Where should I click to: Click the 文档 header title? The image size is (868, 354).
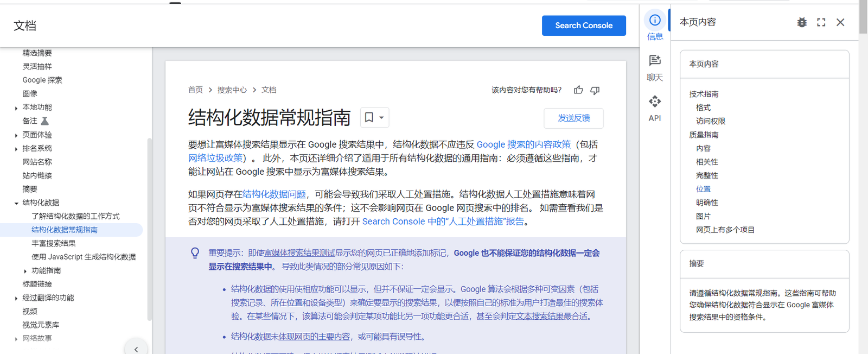(25, 26)
